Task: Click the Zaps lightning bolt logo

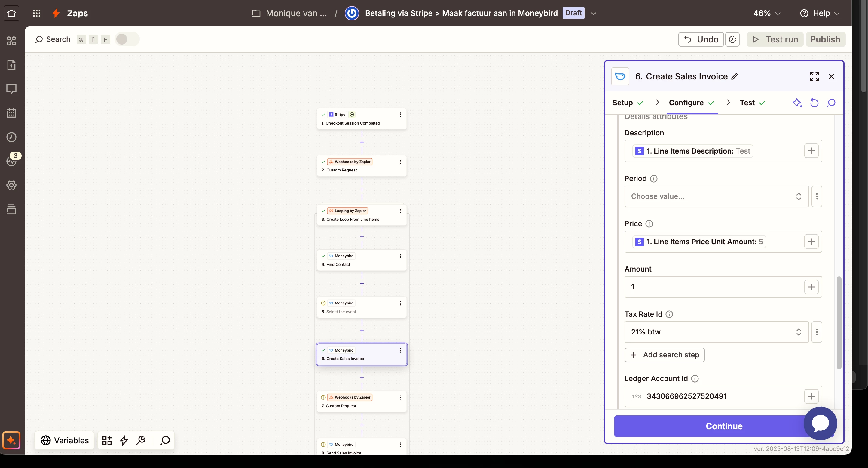Action: (56, 13)
